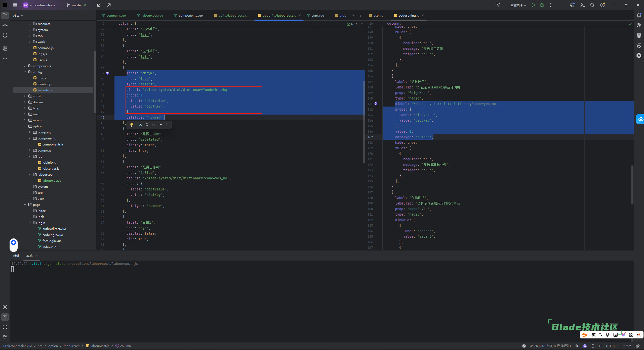Open the Database tool window
Image resolution: width=644 pixels, height=350 pixels.
[639, 35]
